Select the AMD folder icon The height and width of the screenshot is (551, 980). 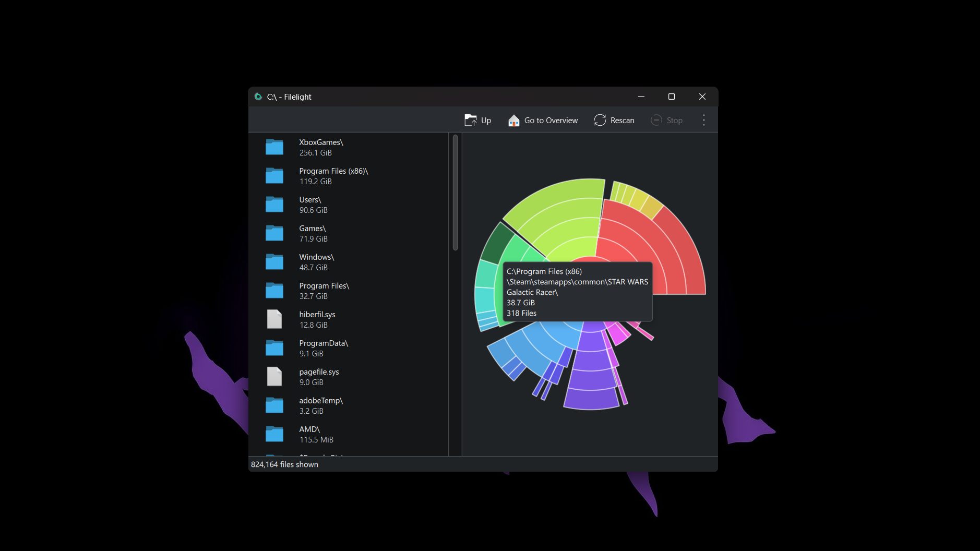274,434
